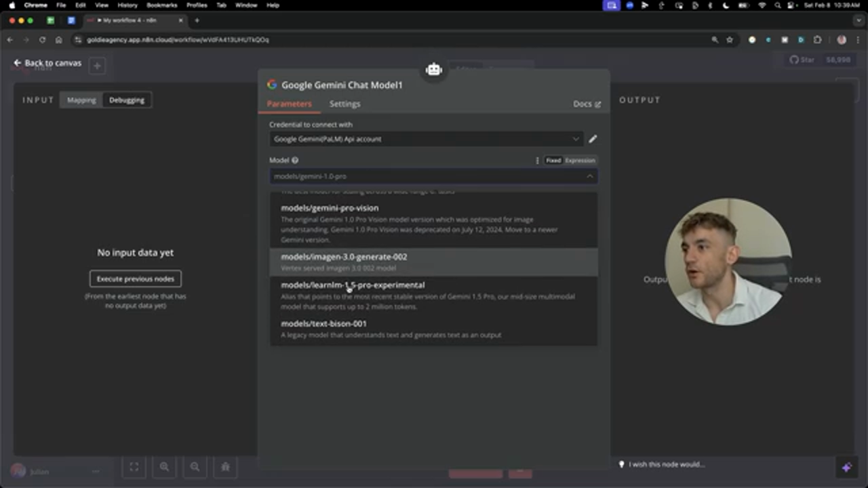Choose models/imagen-3.0-generate-002 option
868x488 pixels.
[434, 262]
